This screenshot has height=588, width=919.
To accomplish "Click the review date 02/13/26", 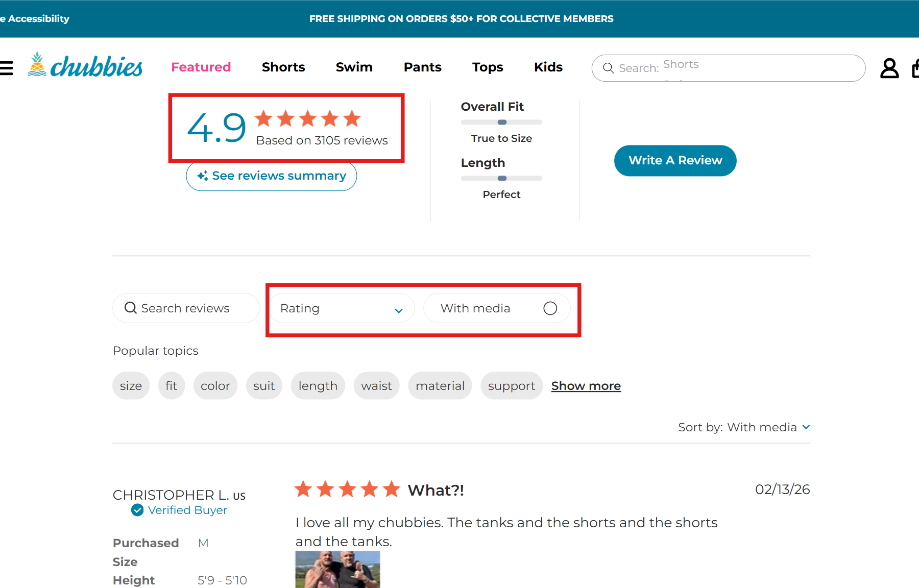I will coord(782,489).
